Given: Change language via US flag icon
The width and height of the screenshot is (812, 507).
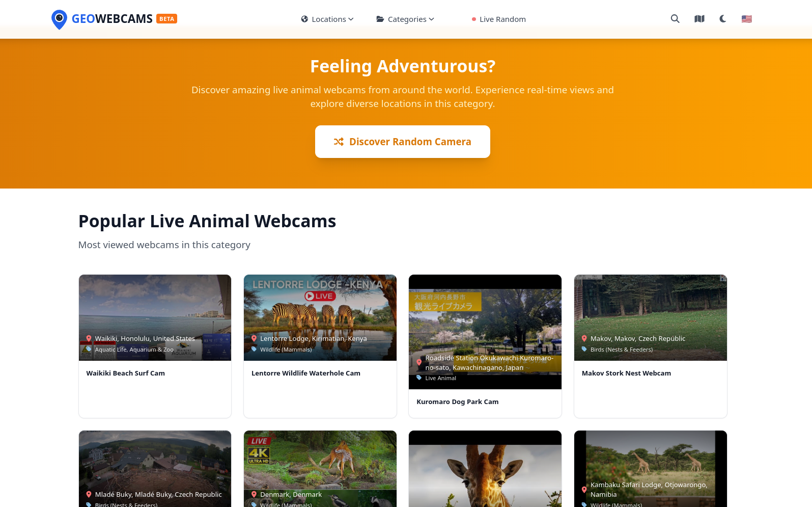Looking at the screenshot, I should (x=747, y=19).
